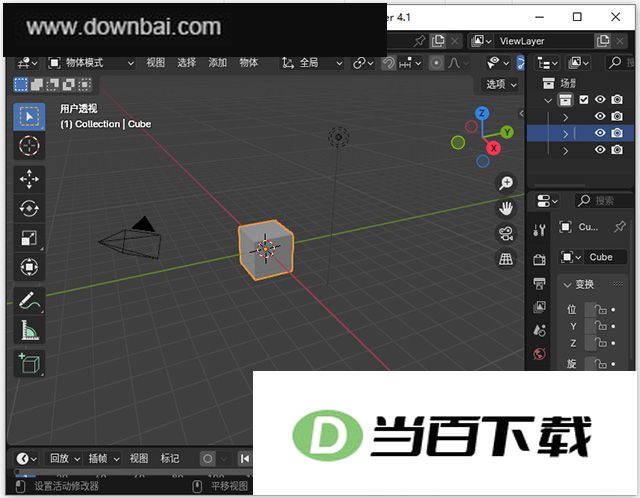Choose the Subtract selection mode icon
Image resolution: width=640 pixels, height=498 pixels.
tap(53, 84)
